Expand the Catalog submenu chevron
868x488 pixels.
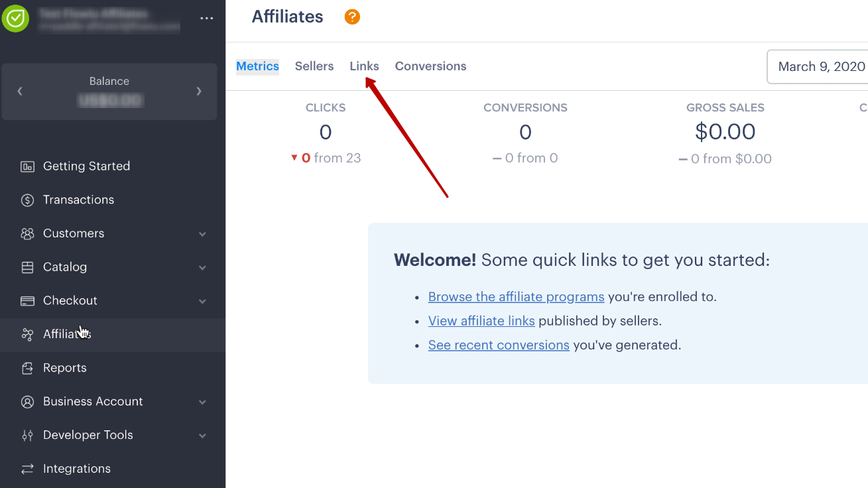point(202,268)
